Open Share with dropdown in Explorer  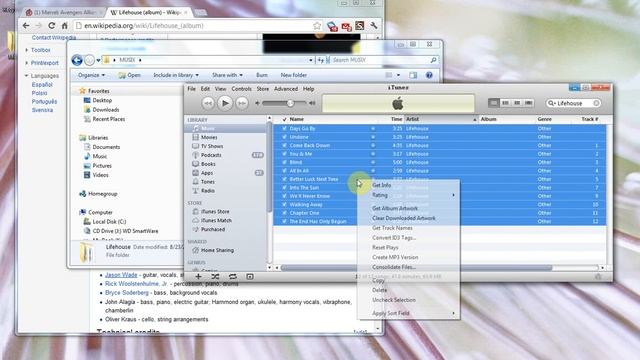click(x=227, y=75)
